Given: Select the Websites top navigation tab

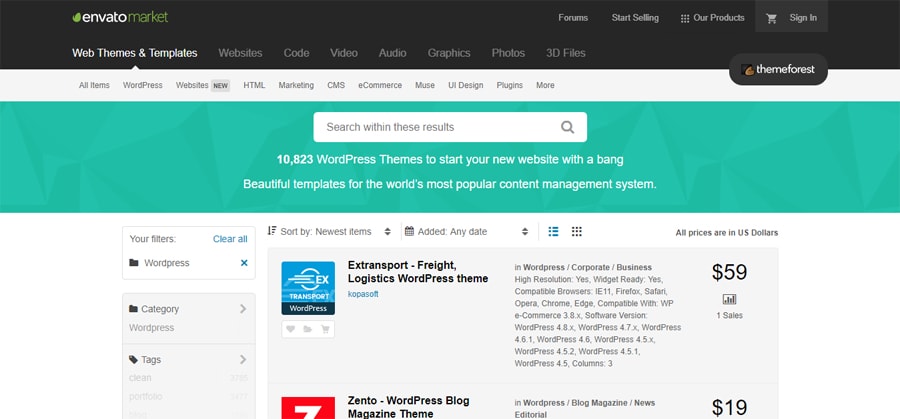Looking at the screenshot, I should coord(240,53).
